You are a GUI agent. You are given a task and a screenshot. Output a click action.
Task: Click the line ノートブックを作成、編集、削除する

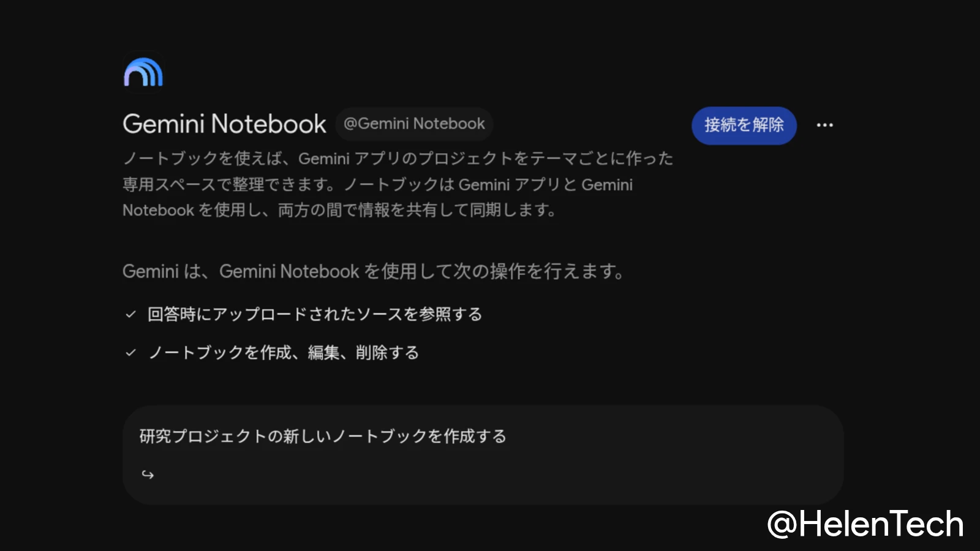coord(284,353)
